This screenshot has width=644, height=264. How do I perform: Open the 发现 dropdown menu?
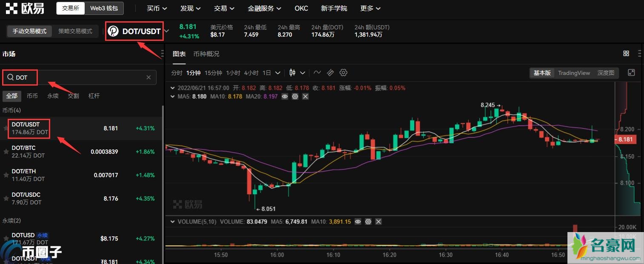(190, 8)
